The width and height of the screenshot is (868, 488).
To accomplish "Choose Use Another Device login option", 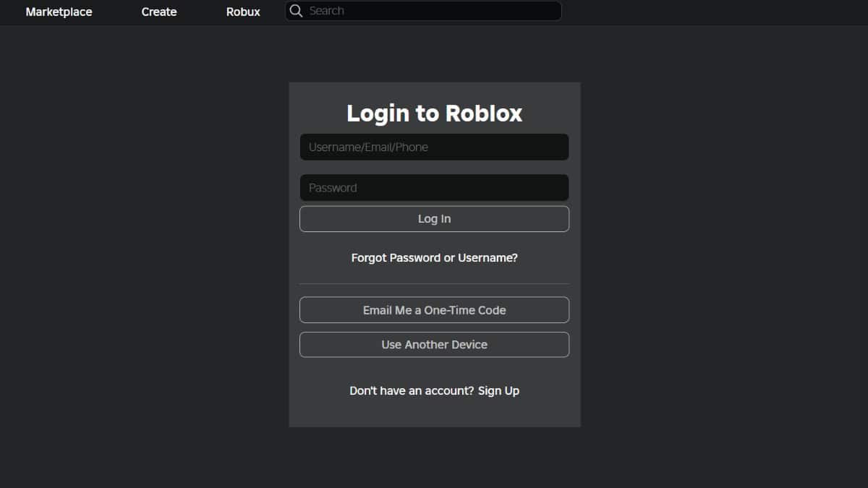I will pyautogui.click(x=434, y=344).
